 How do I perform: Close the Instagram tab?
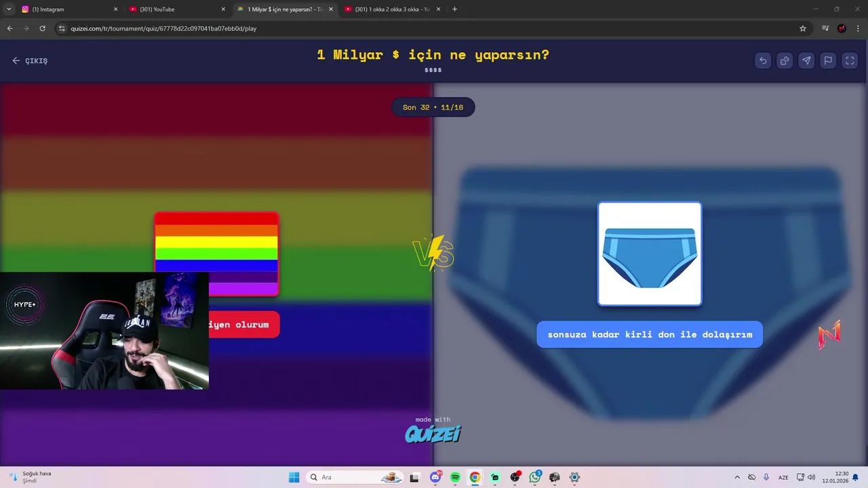click(x=115, y=9)
